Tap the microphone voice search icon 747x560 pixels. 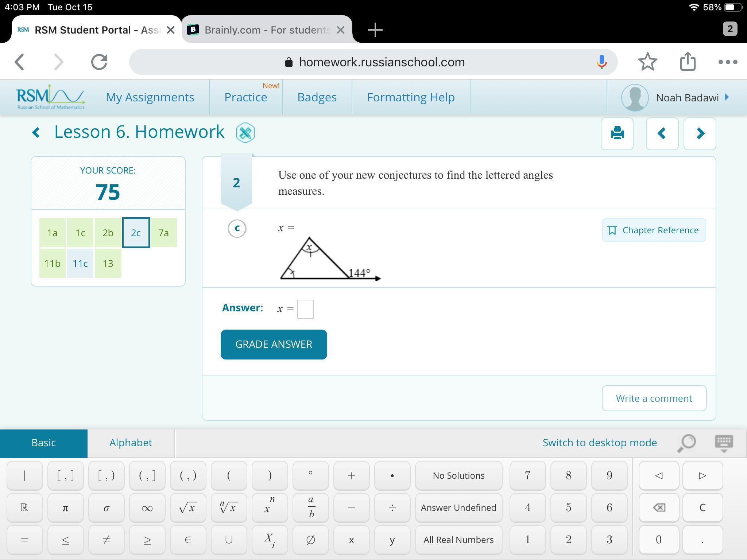601,62
